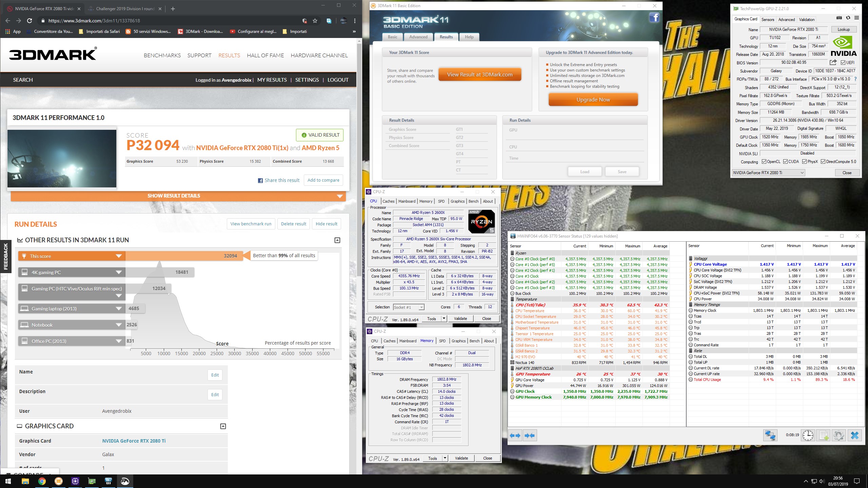Open the SPD tab in lower CPU-Z
The image size is (868, 488).
click(442, 341)
